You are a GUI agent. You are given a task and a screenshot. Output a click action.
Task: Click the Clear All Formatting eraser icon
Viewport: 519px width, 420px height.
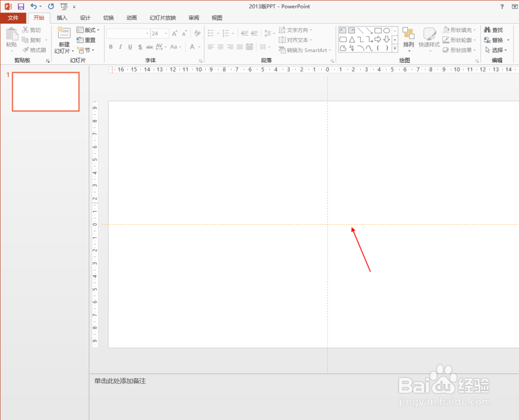pyautogui.click(x=198, y=33)
